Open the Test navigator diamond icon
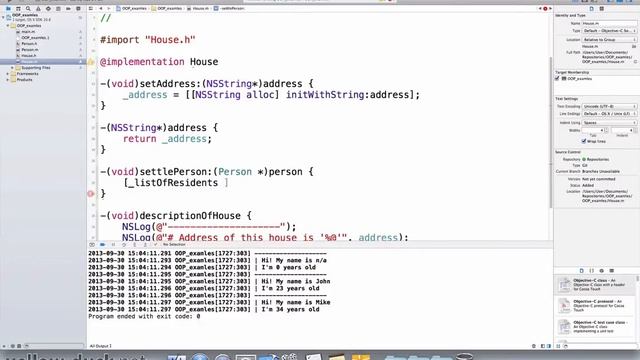640x360 pixels. (x=48, y=9)
